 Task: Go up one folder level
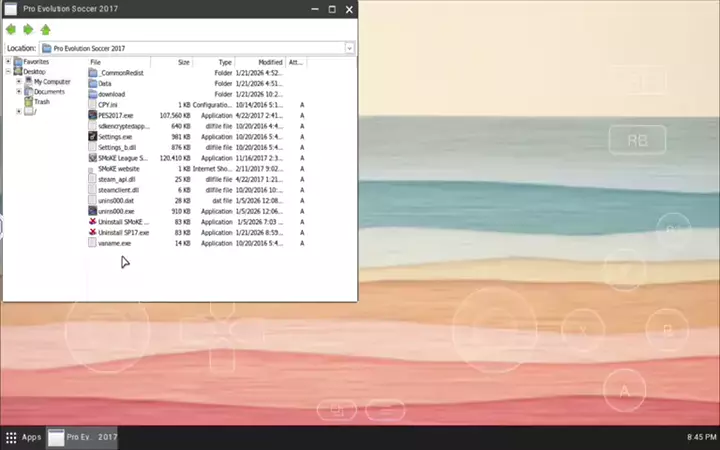[45, 30]
